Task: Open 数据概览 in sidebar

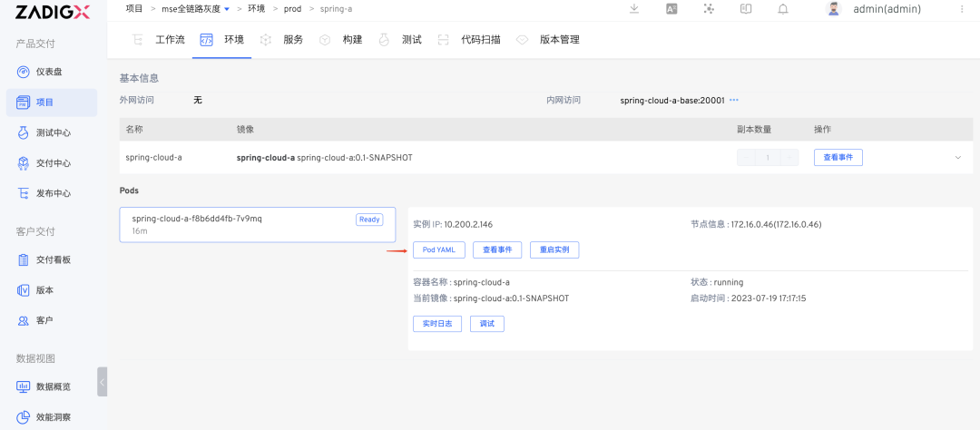Action: point(51,386)
